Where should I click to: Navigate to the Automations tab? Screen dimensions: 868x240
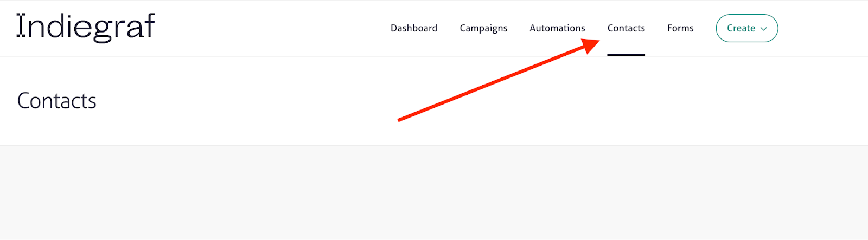click(557, 28)
